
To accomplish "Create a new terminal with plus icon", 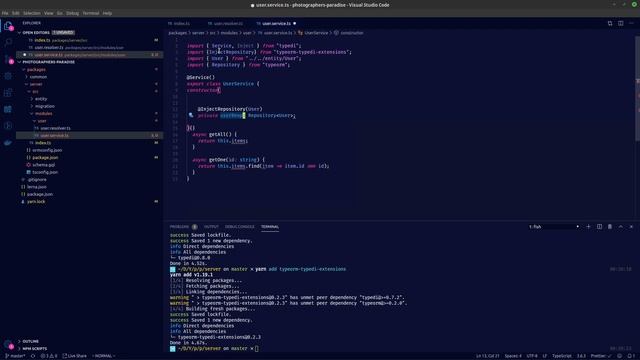I will coord(588,227).
